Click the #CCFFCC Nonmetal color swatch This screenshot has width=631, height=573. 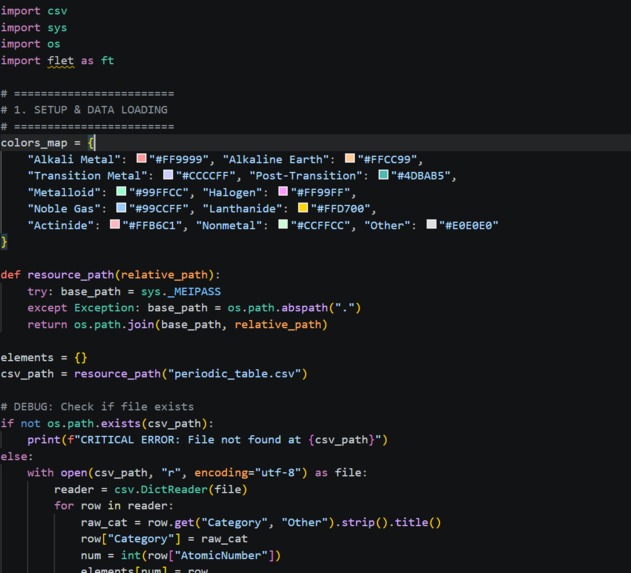pyautogui.click(x=283, y=224)
